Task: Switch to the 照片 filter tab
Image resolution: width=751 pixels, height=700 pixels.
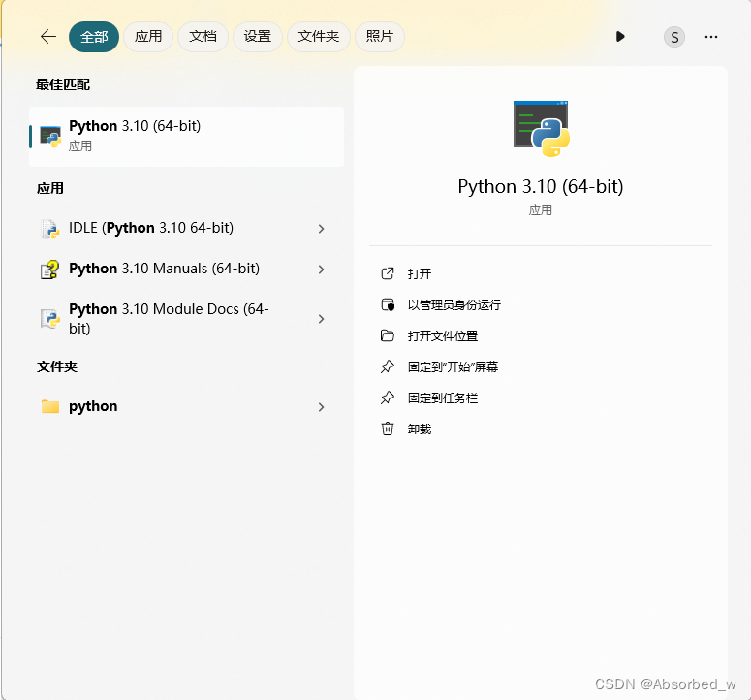Action: pos(379,37)
